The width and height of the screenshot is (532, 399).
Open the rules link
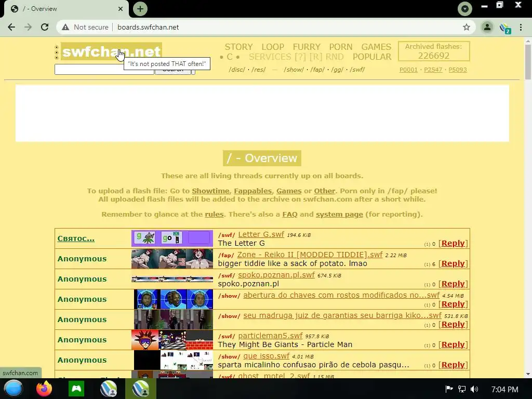tap(214, 215)
